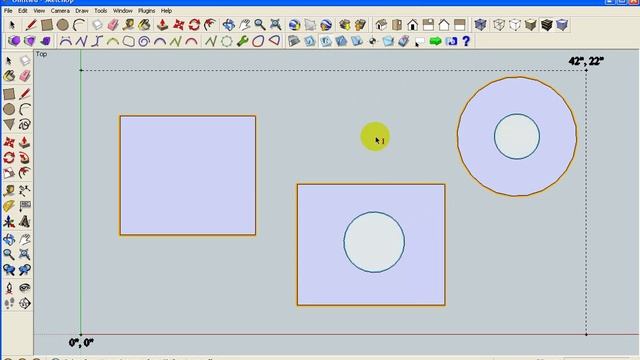Screen dimensions: 640x360
Task: Select the Text label tool in the left palette
Action: [x=24, y=206]
